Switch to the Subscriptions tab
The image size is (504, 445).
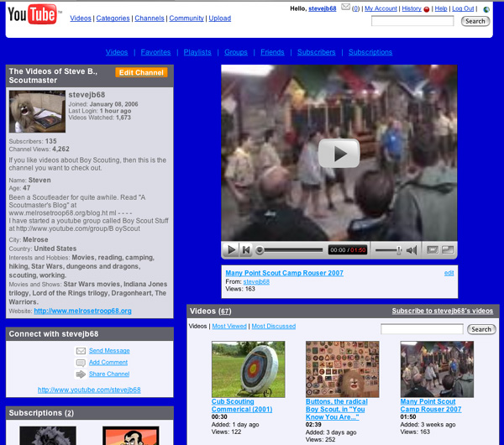coord(370,52)
